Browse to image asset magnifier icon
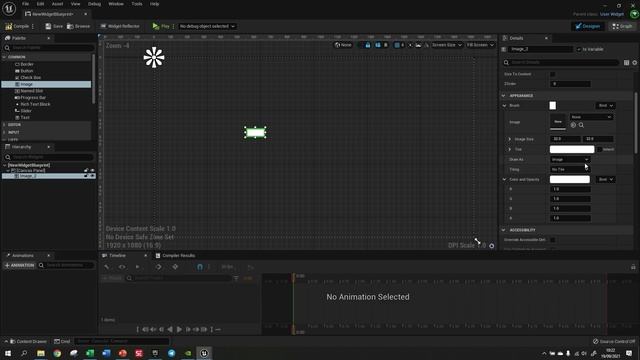 tap(581, 125)
